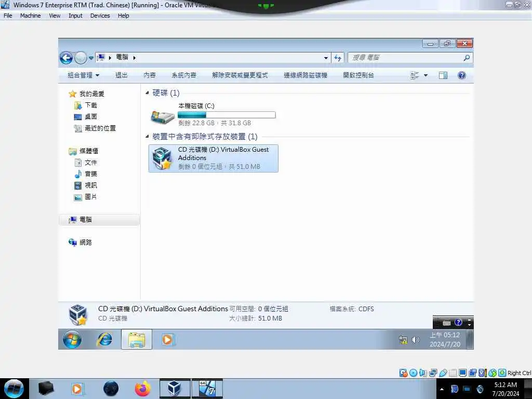Click the change view icon

[x=415, y=75]
